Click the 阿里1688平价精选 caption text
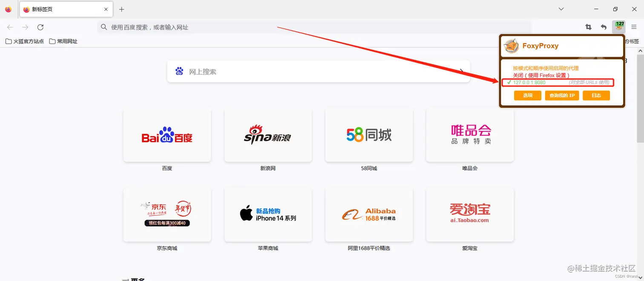 pyautogui.click(x=369, y=248)
